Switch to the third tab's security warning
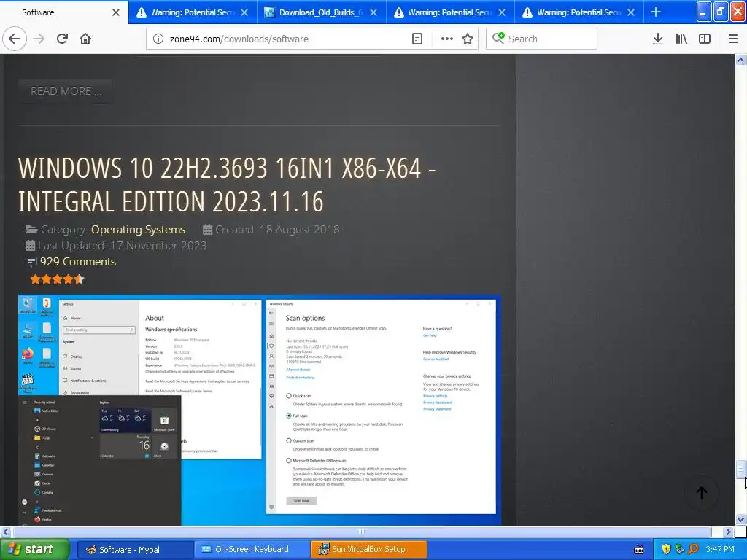Image resolution: width=747 pixels, height=560 pixels. point(450,12)
